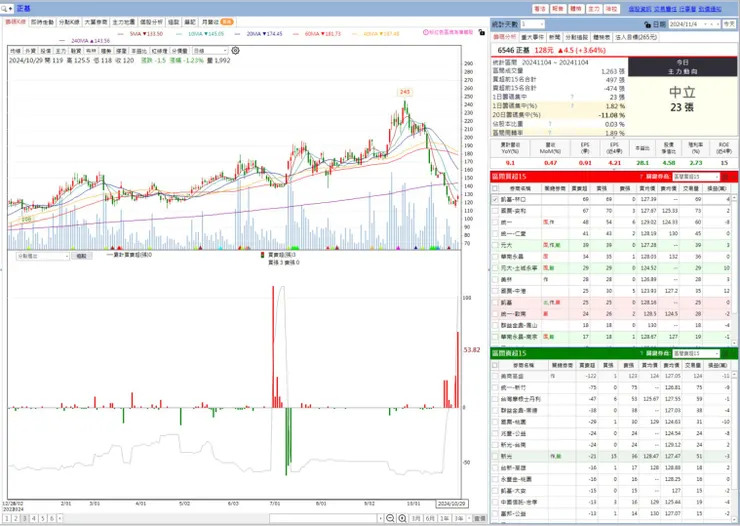The height and width of the screenshot is (526, 740).
Task: Open the chart settings gear icon
Action: pyautogui.click(x=235, y=50)
